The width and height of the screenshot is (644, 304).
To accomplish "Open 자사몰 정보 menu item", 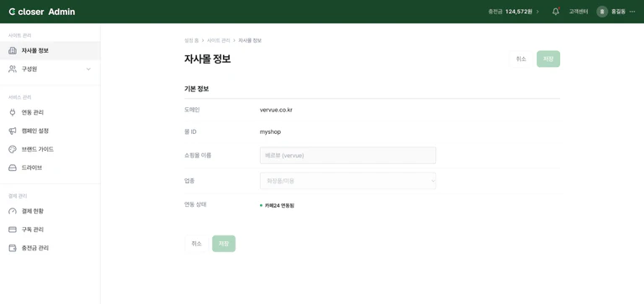I will click(49, 50).
